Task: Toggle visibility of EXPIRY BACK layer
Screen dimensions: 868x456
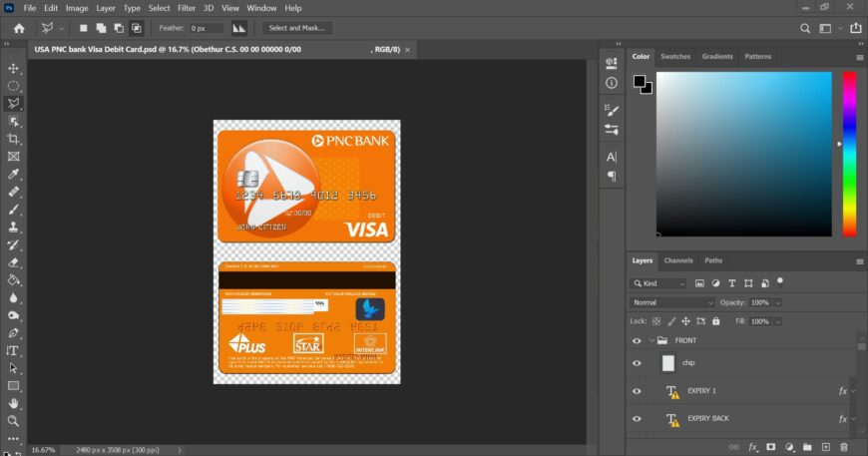Action: 637,418
